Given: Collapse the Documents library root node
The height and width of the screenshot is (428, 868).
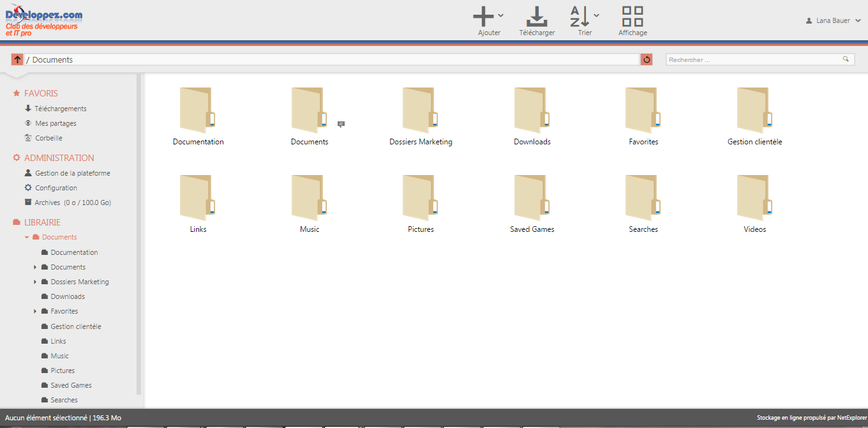Looking at the screenshot, I should 27,237.
